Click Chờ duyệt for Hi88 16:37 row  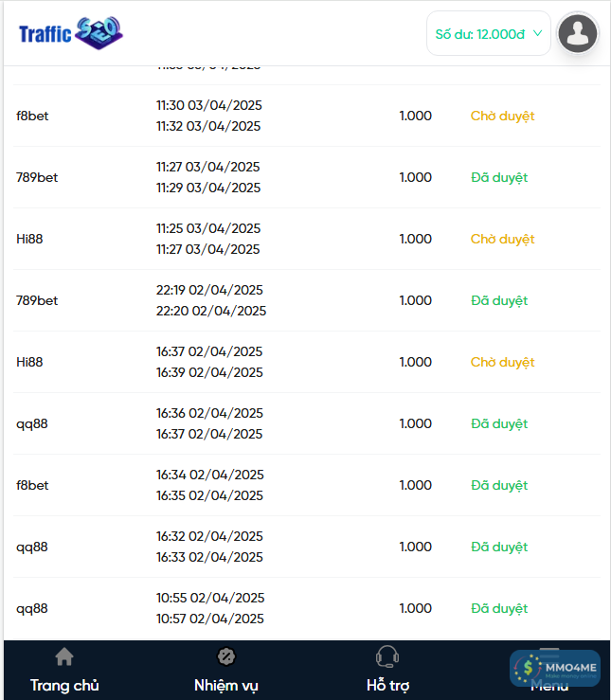502,362
